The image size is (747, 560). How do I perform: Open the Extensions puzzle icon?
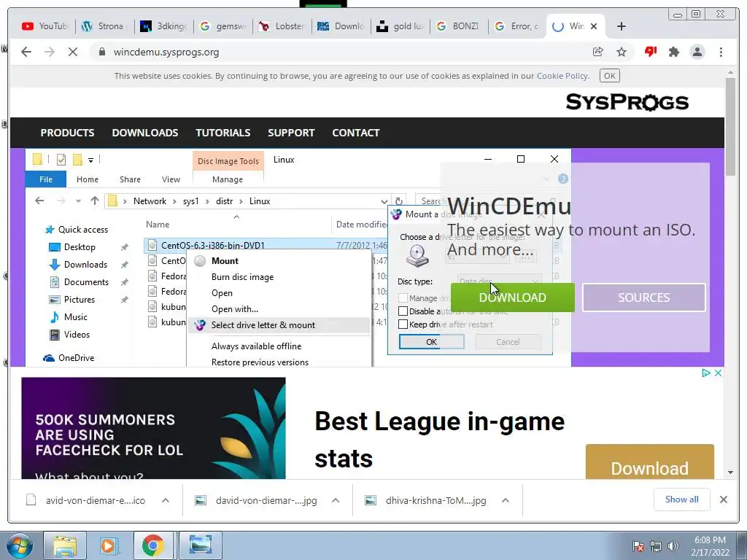pos(673,52)
